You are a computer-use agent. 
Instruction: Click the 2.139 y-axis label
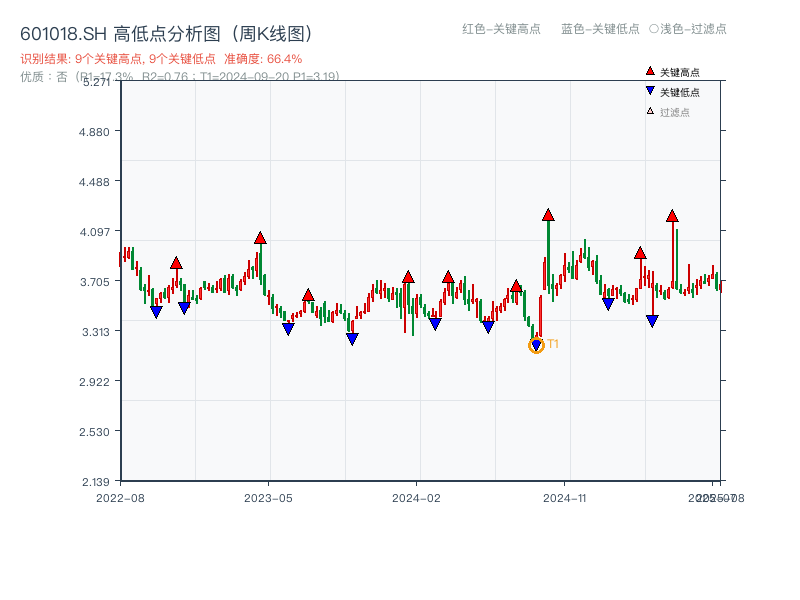[x=95, y=482]
